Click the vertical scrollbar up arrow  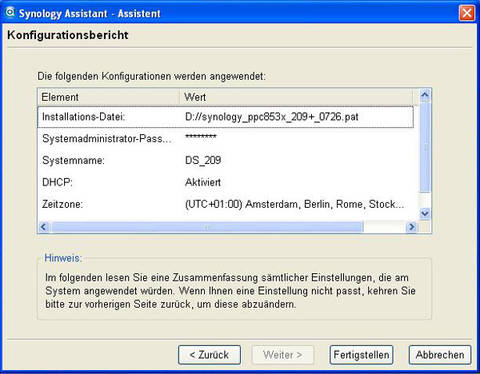coord(425,96)
